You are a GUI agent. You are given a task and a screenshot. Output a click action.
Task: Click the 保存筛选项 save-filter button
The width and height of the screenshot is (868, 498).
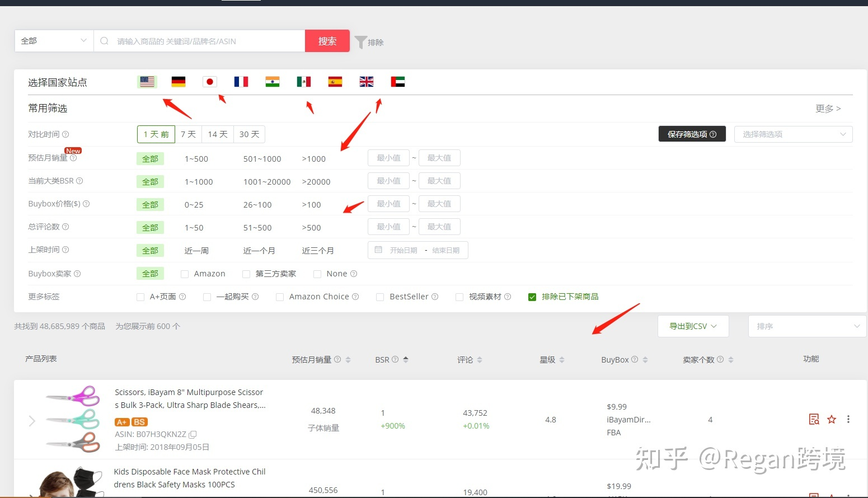(x=692, y=134)
